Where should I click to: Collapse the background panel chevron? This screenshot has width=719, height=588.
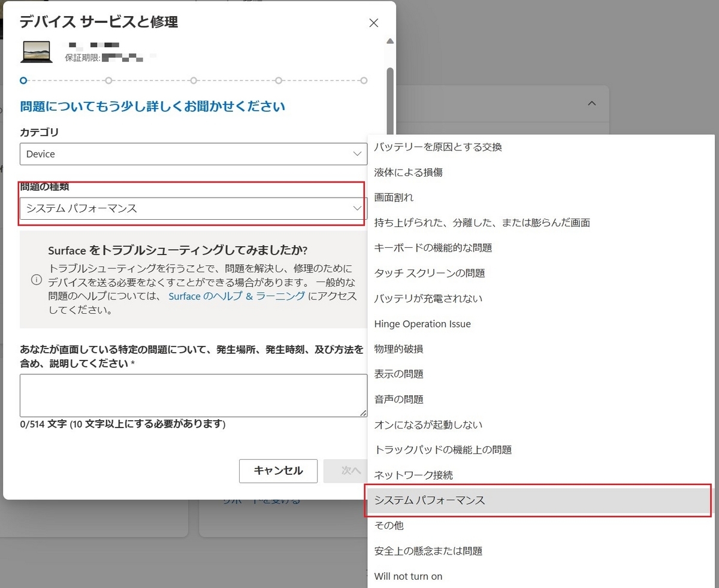pyautogui.click(x=591, y=103)
